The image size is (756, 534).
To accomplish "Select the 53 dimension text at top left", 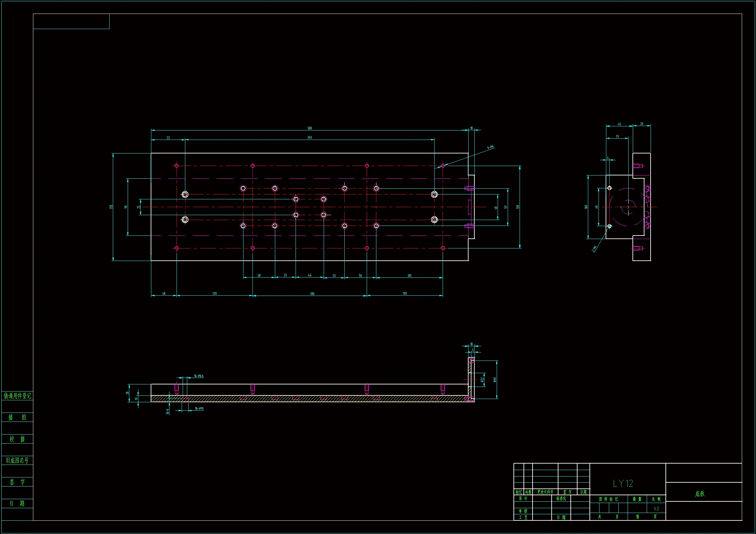I will (x=168, y=138).
